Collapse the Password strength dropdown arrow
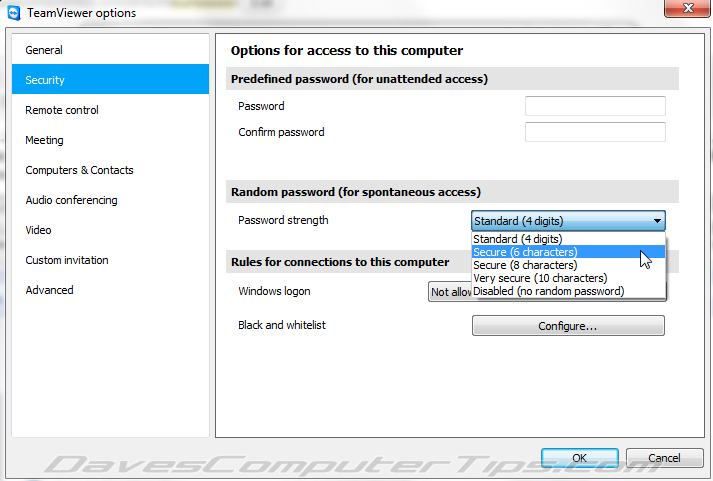 [x=657, y=221]
